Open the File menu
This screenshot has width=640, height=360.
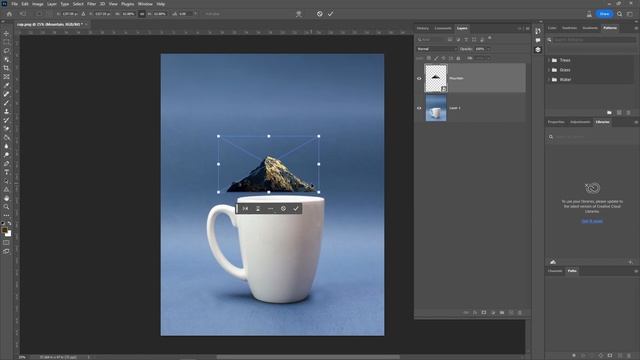14,4
